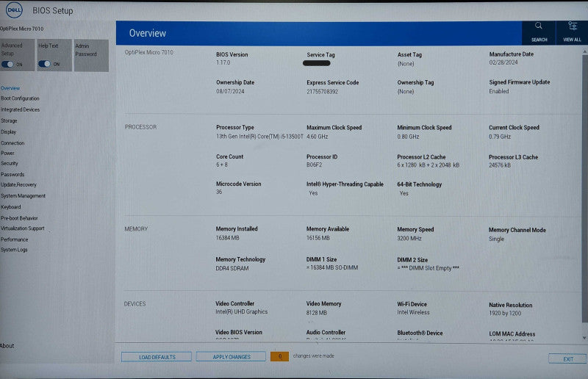The image size is (588, 379).
Task: Click Minimum Clock Speed 0.80 GHz
Action: point(408,137)
